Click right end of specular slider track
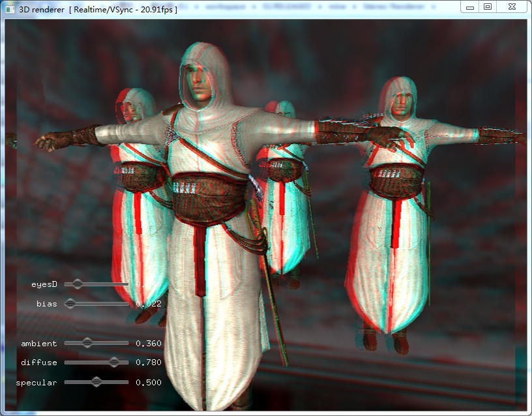 click(127, 381)
